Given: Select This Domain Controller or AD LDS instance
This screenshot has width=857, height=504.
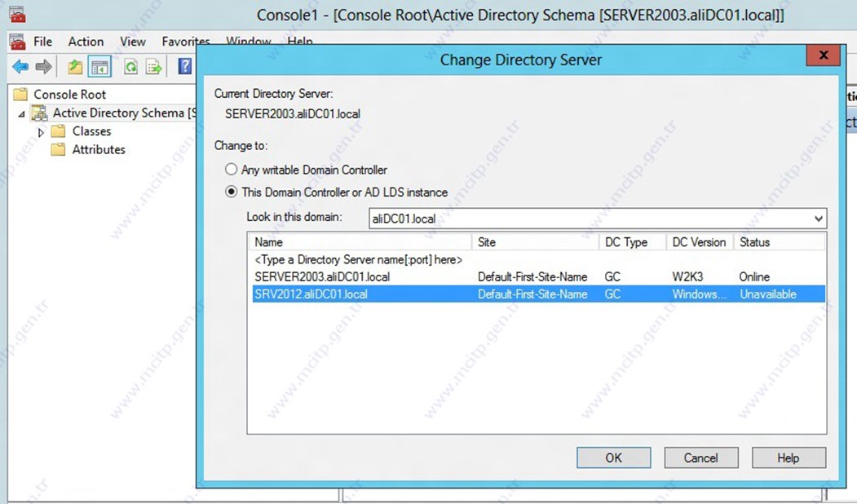Looking at the screenshot, I should [x=232, y=192].
